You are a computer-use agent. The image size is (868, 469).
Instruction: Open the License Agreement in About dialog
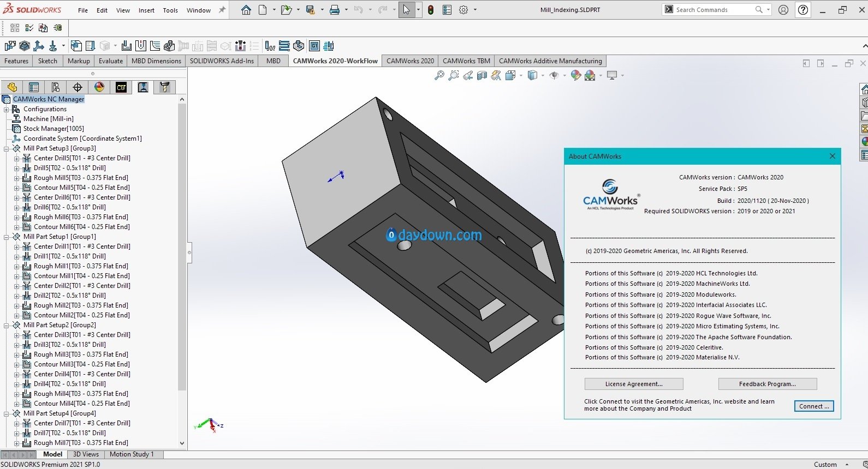coord(634,384)
